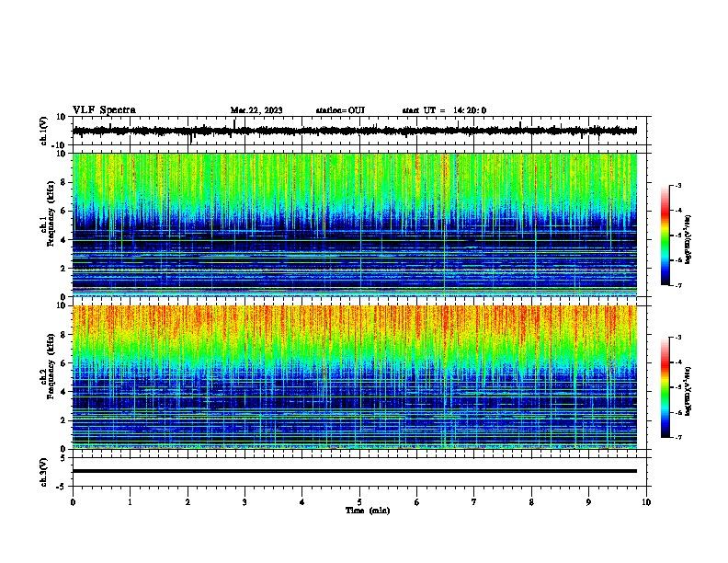The width and height of the screenshot is (728, 563).
Task: Click the time axis tick label "9"
Action: (588, 502)
